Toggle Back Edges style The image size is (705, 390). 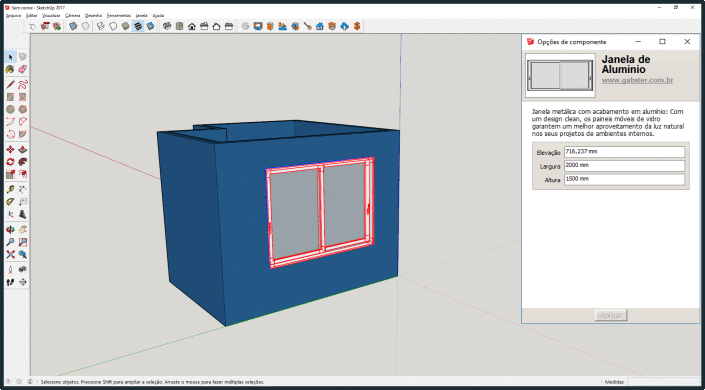tap(85, 27)
